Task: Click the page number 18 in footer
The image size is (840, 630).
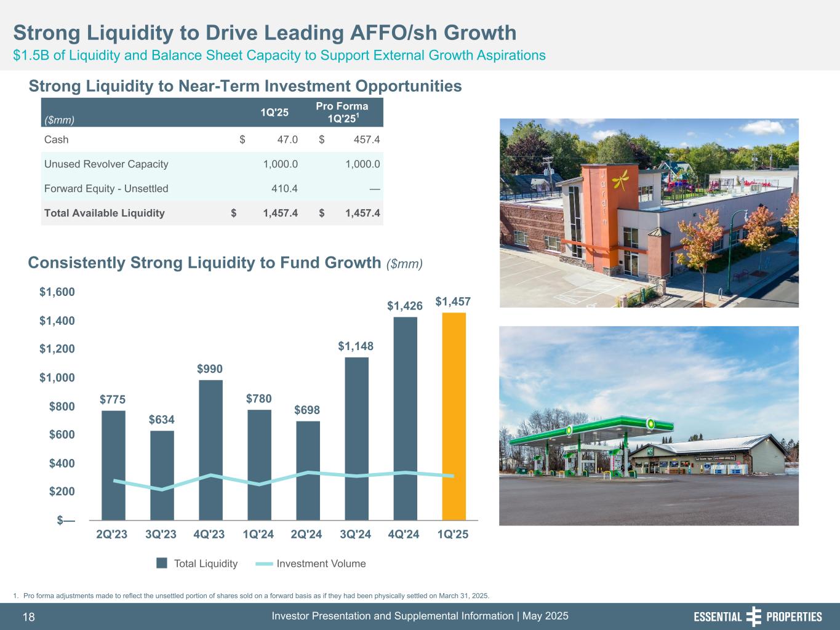Action: coord(29,617)
